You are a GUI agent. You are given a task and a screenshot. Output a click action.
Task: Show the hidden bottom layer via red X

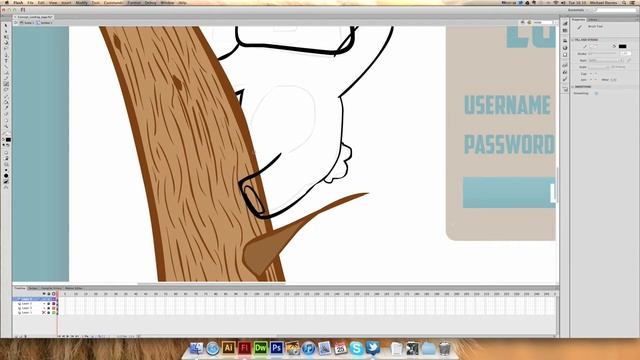[x=44, y=312]
